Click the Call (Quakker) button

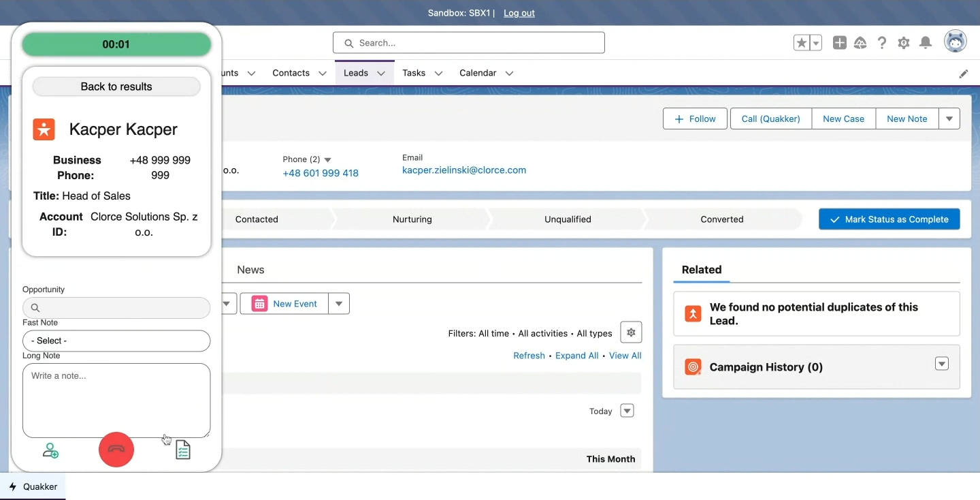pos(770,119)
